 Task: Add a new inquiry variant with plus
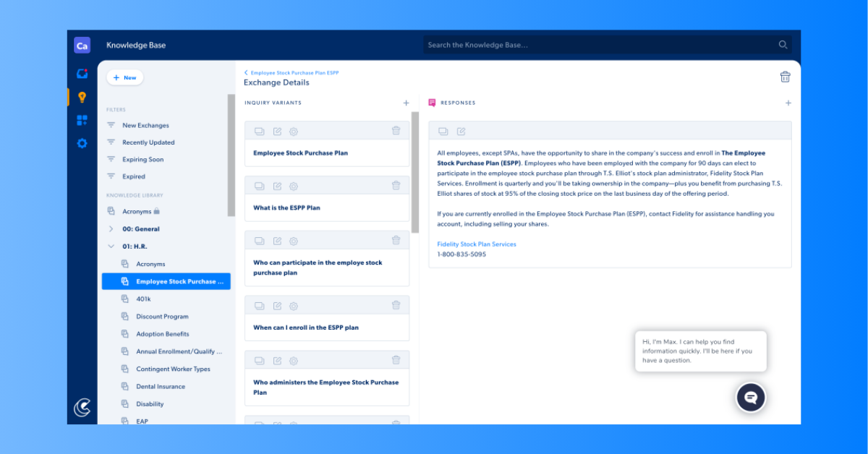pos(406,103)
